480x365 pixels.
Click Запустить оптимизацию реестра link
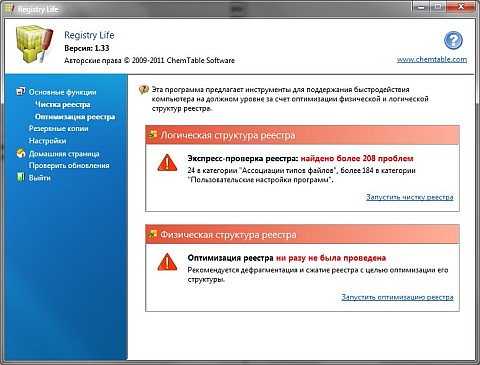(397, 297)
